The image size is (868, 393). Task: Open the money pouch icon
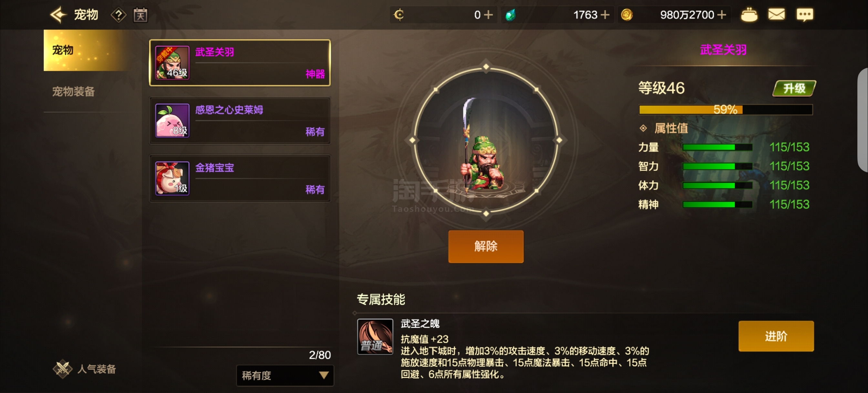[x=749, y=15]
